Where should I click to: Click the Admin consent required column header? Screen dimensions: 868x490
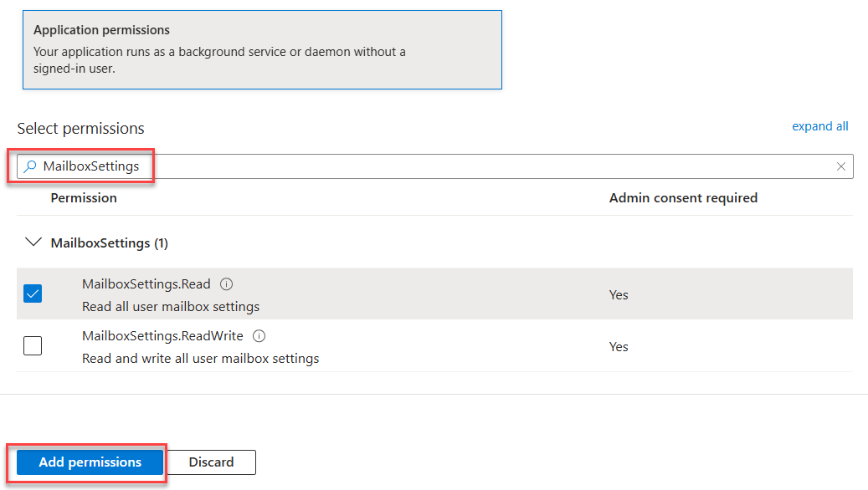coord(682,198)
